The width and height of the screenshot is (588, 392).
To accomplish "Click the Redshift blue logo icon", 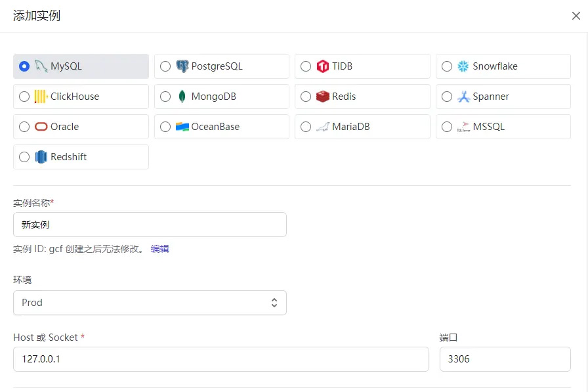I will pos(41,157).
